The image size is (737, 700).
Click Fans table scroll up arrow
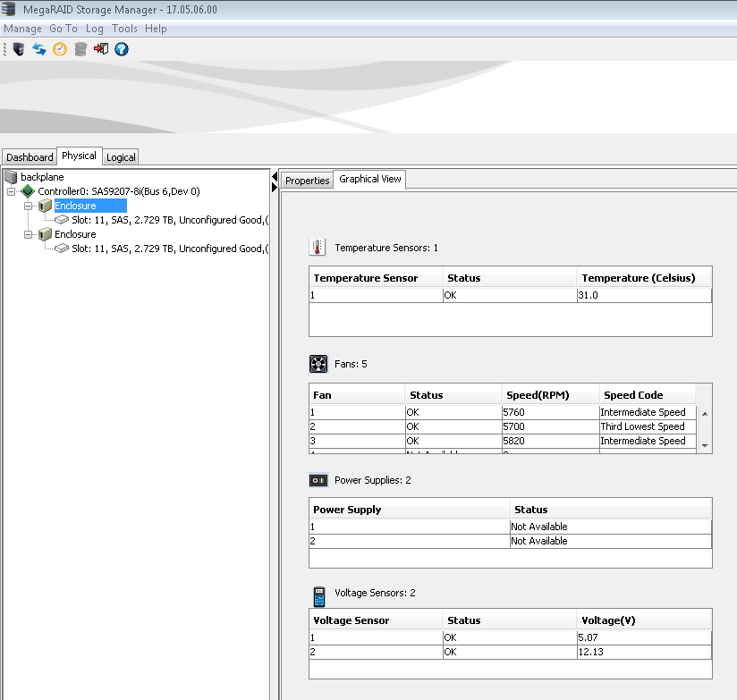pyautogui.click(x=705, y=414)
